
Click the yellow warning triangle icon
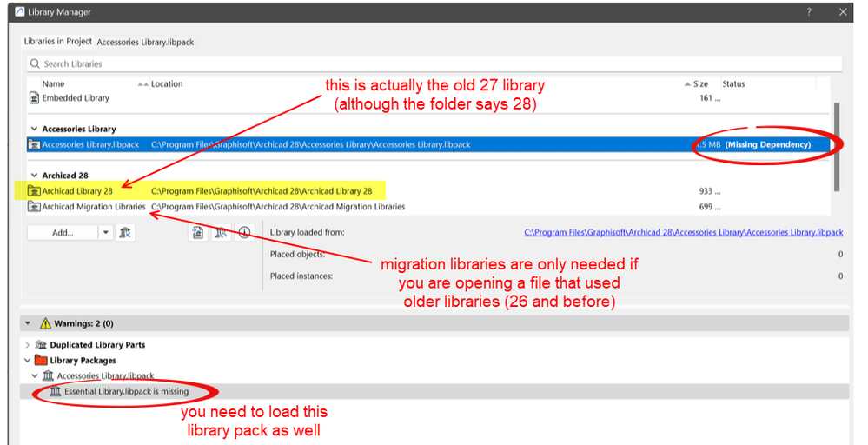(x=45, y=323)
